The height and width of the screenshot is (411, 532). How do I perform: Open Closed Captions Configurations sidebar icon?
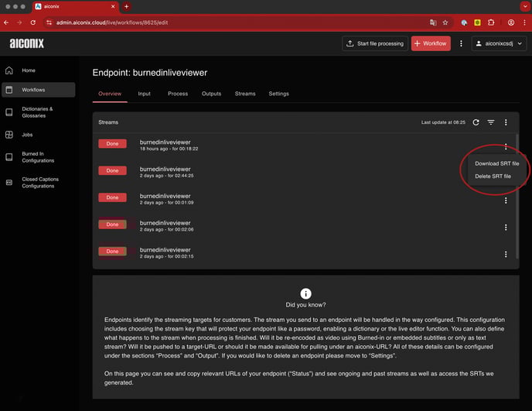pyautogui.click(x=9, y=183)
